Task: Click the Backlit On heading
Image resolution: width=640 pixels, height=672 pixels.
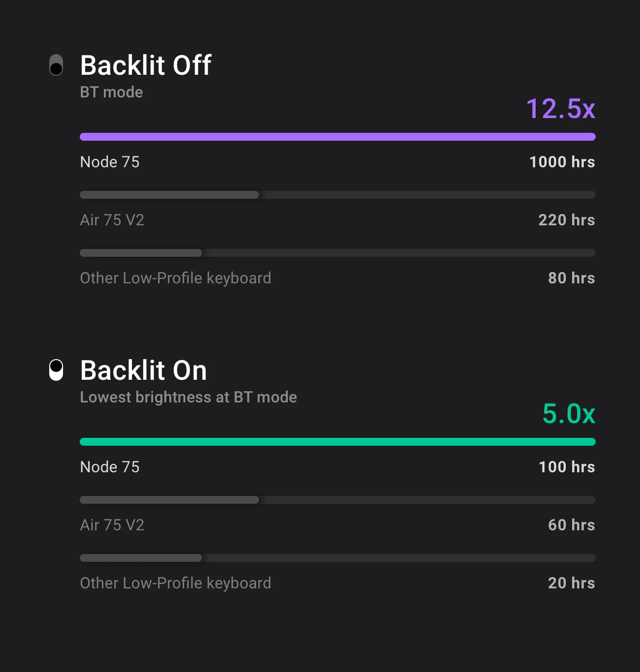Action: (143, 370)
